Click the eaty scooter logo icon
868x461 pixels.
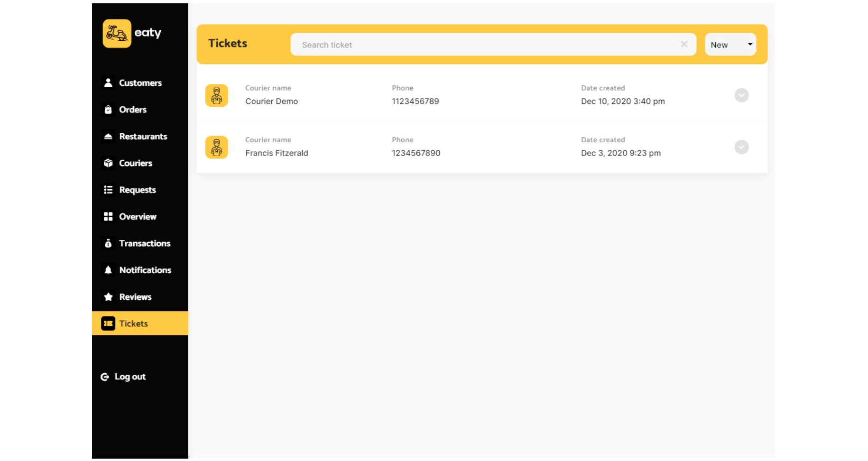tap(117, 33)
